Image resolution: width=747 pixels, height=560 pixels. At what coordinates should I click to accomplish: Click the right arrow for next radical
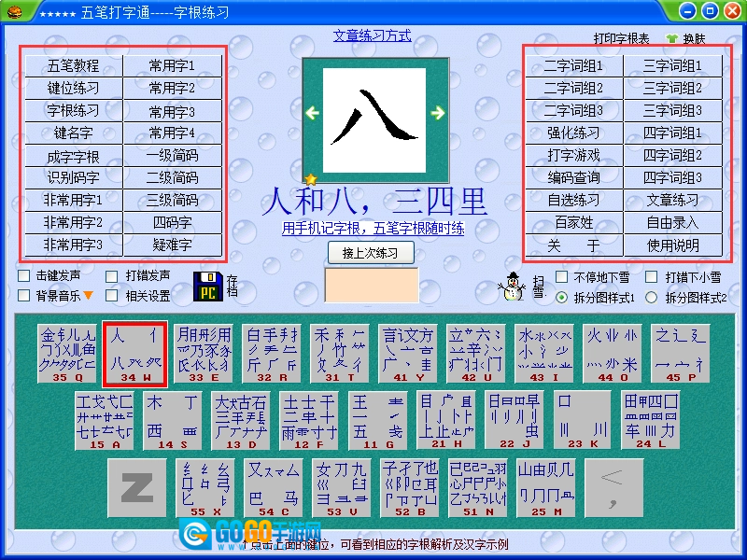point(438,112)
